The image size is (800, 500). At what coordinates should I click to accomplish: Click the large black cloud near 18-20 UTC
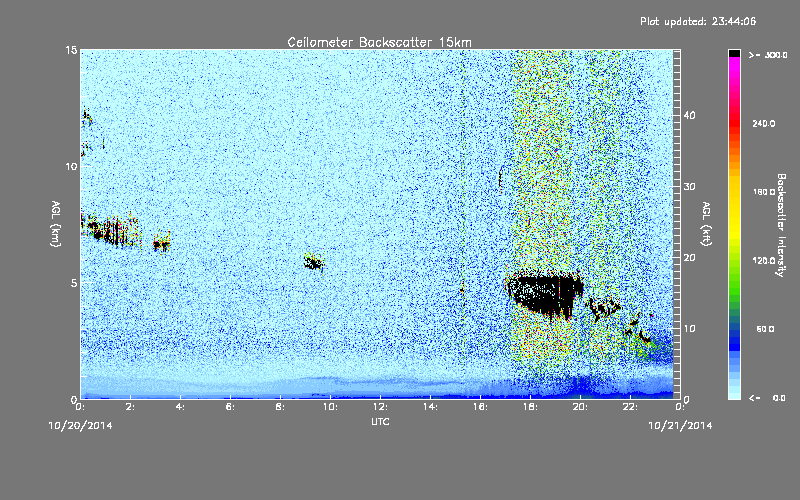click(545, 295)
